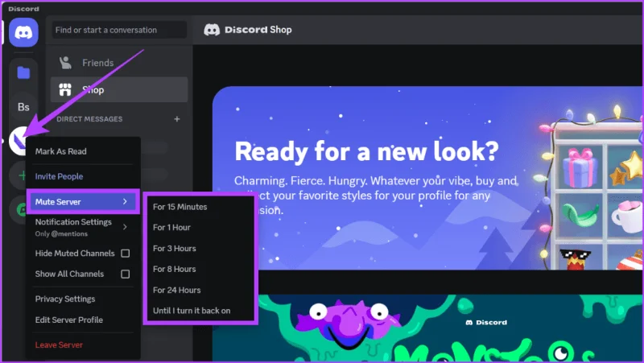This screenshot has width=644, height=363.
Task: Click the Only @mentions subtext
Action: point(61,233)
